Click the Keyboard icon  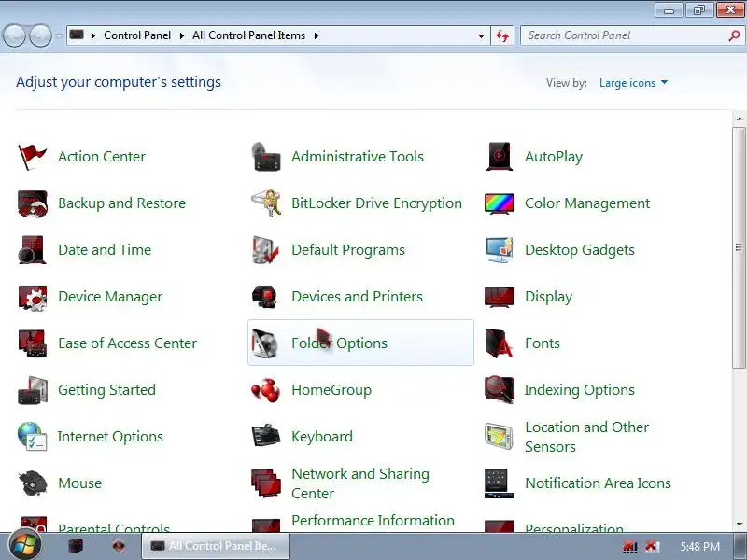(x=266, y=435)
